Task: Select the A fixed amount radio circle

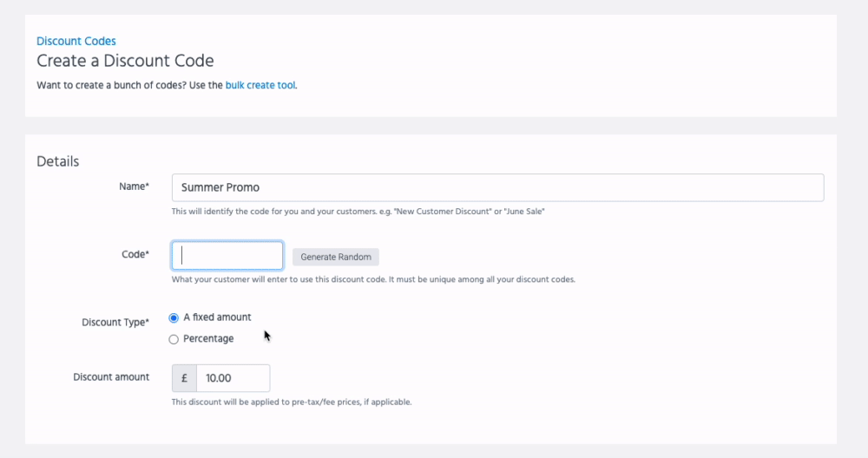Action: (174, 317)
